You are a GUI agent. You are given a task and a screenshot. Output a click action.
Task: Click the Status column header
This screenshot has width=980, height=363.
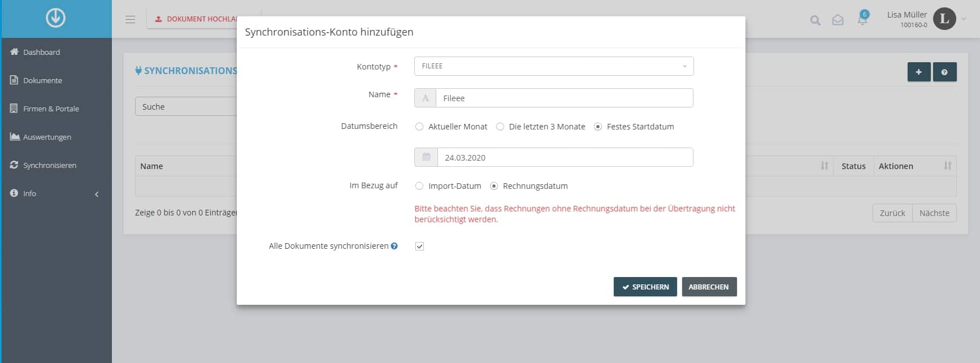click(x=853, y=166)
